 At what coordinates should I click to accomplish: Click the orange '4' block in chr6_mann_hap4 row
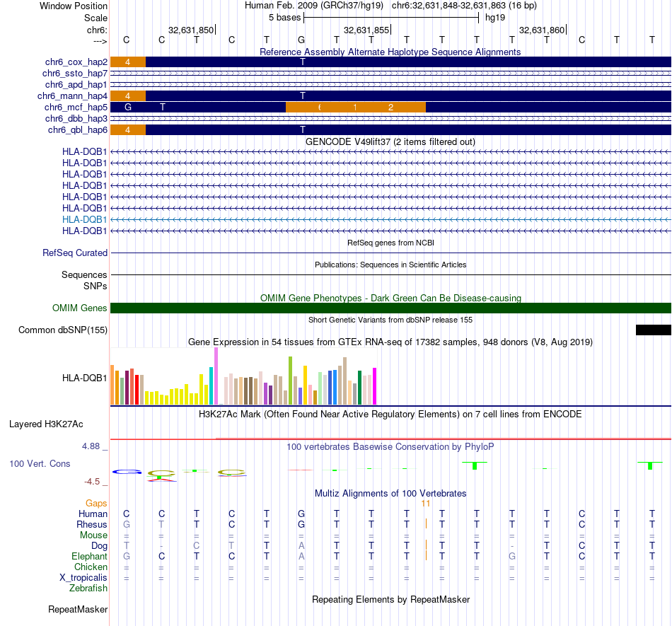click(x=128, y=96)
